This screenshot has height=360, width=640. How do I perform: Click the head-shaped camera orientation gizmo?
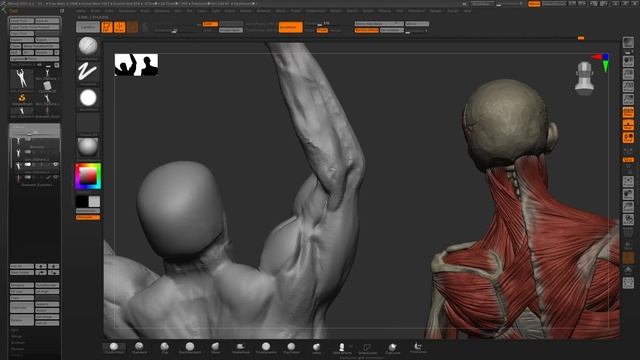pyautogui.click(x=584, y=78)
